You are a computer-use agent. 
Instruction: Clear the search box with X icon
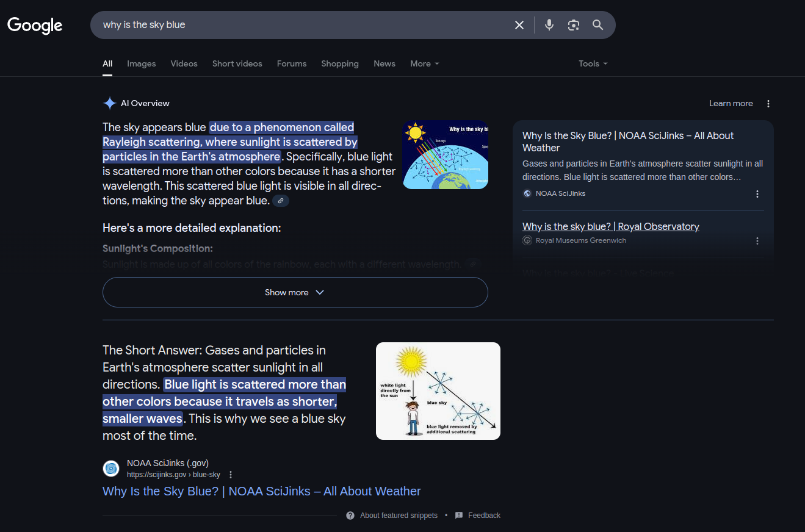coord(519,25)
